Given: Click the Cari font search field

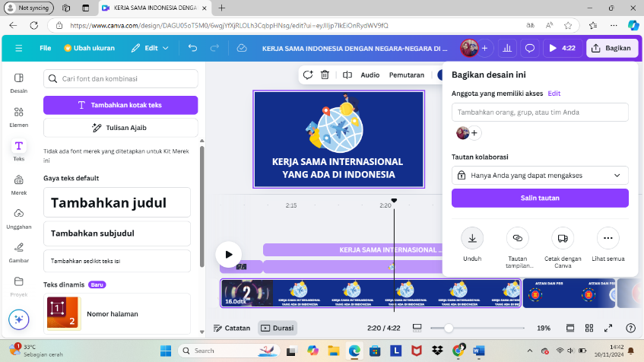Looking at the screenshot, I should click(120, 79).
